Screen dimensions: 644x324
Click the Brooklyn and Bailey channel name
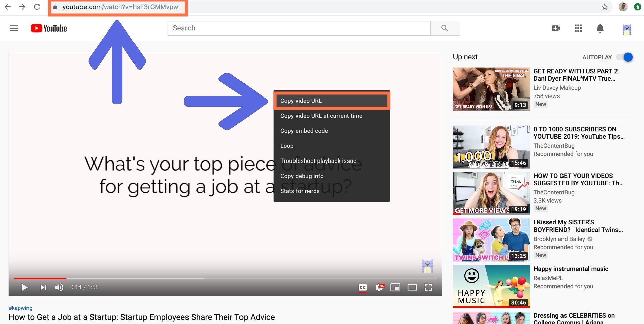click(559, 239)
